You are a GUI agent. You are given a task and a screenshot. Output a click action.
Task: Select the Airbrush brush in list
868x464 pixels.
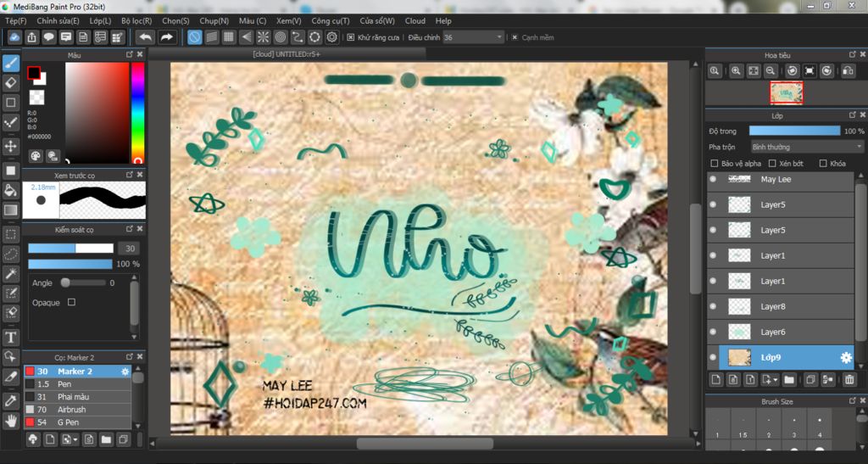click(x=77, y=410)
